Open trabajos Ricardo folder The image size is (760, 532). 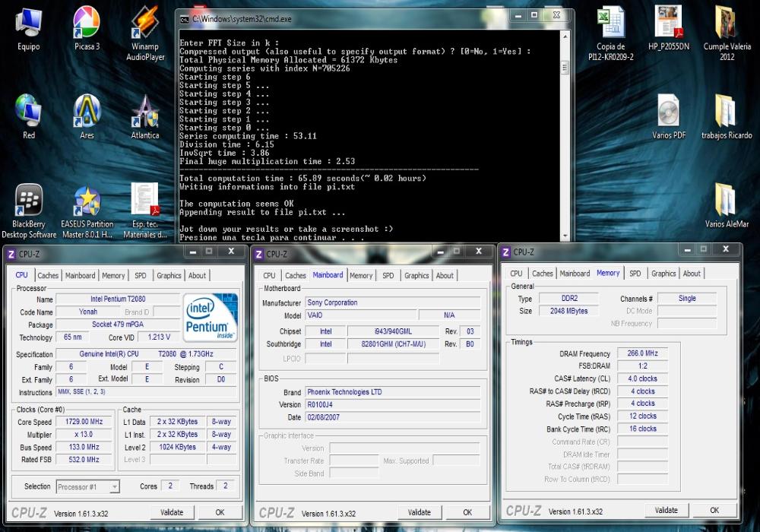[x=727, y=116]
